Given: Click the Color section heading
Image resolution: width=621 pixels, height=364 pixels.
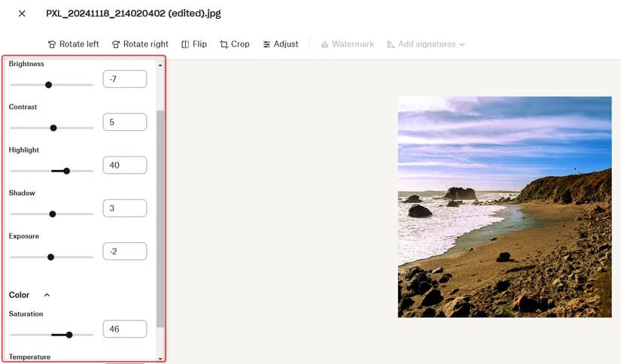Looking at the screenshot, I should click(19, 295).
